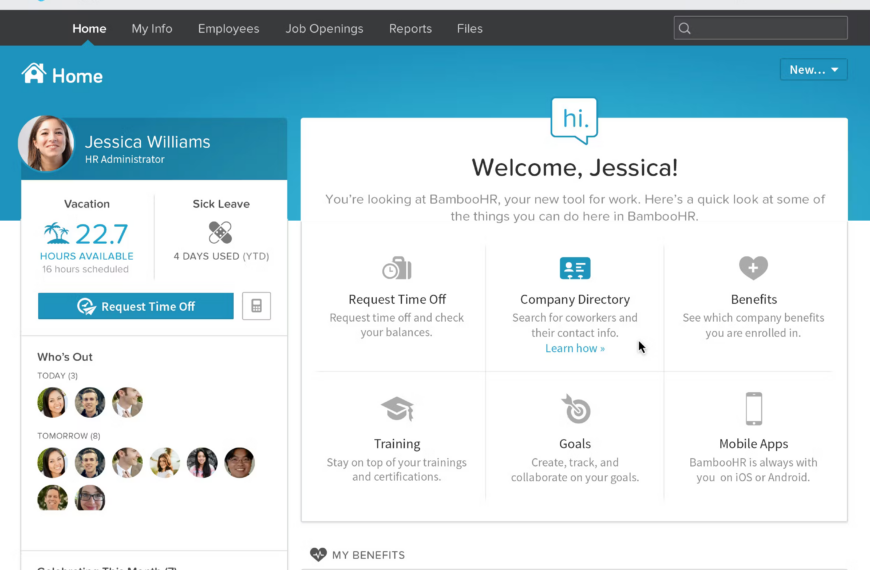Click the house icon beside Home heading

(34, 73)
